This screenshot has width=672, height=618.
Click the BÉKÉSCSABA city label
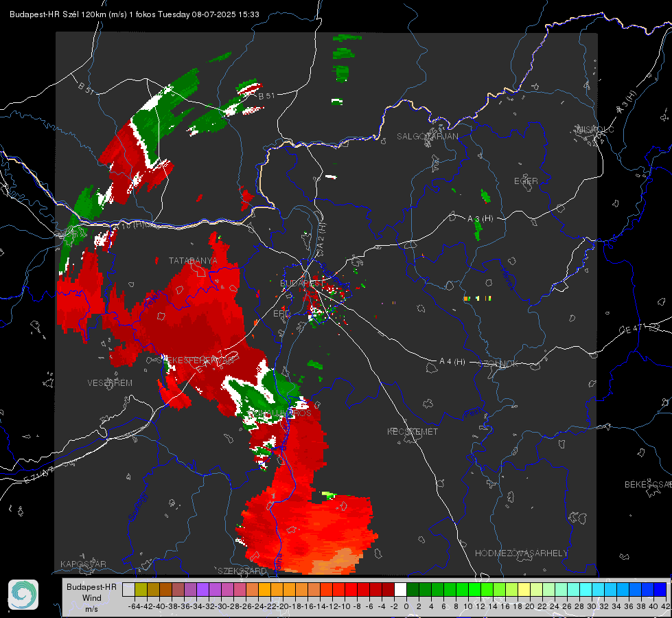pos(648,484)
